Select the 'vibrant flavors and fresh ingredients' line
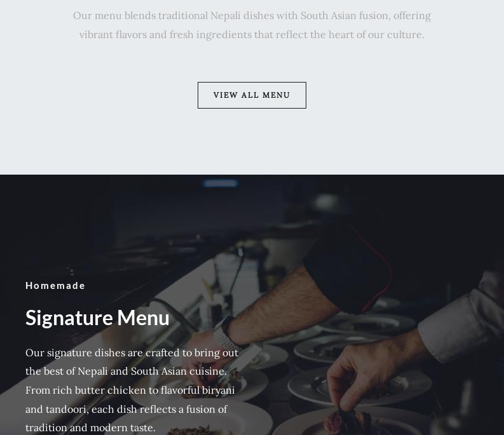The image size is (504, 435). tap(252, 34)
